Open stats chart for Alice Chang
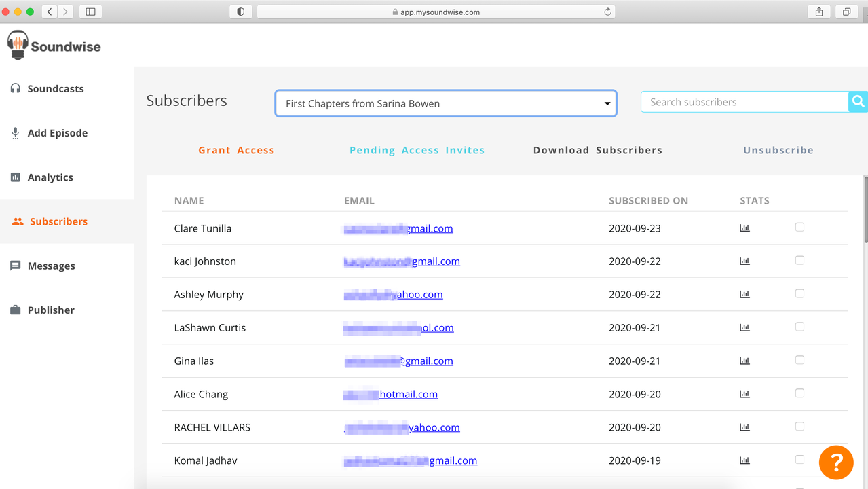868x489 pixels. pyautogui.click(x=744, y=394)
